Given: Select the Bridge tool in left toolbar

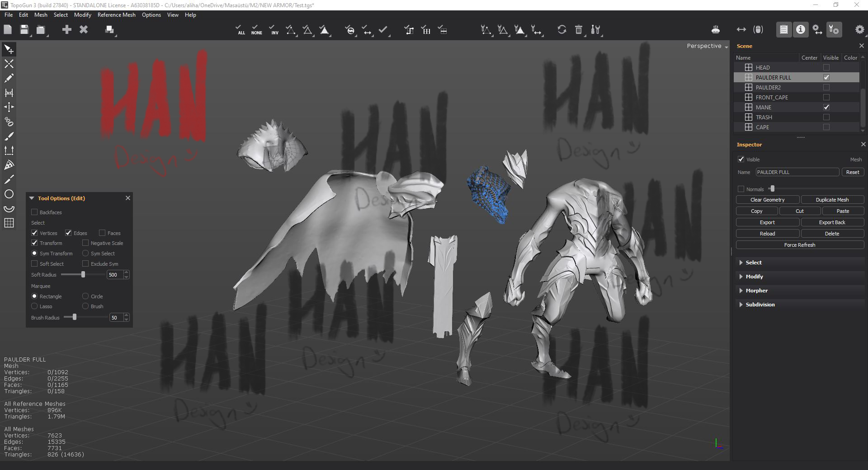Looking at the screenshot, I should pyautogui.click(x=9, y=93).
